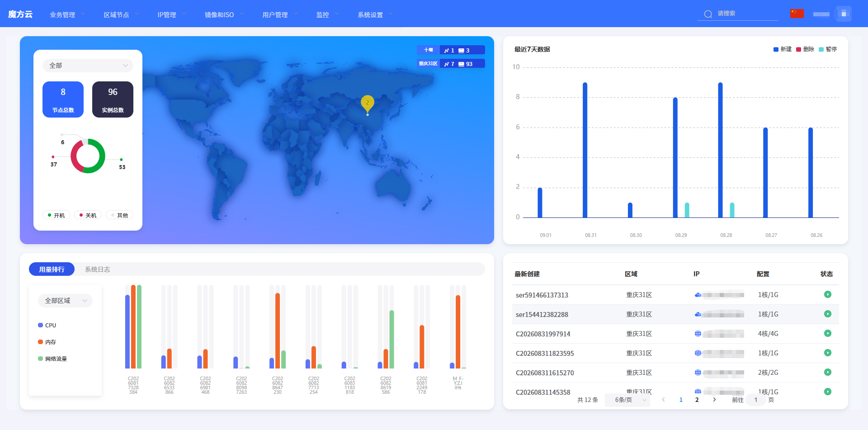Open instance C20260831997914
The height and width of the screenshot is (430, 868).
pos(543,334)
